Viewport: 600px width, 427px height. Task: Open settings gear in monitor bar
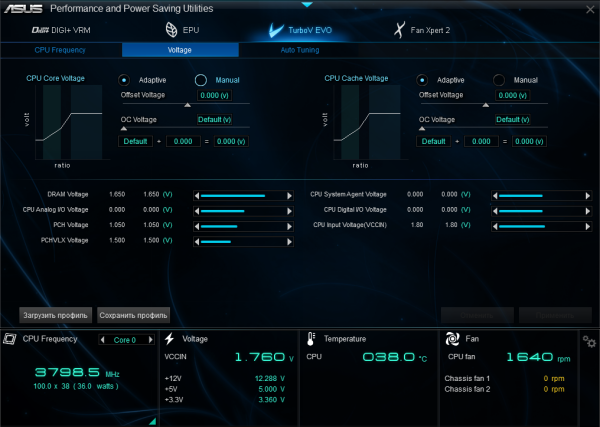point(589,342)
